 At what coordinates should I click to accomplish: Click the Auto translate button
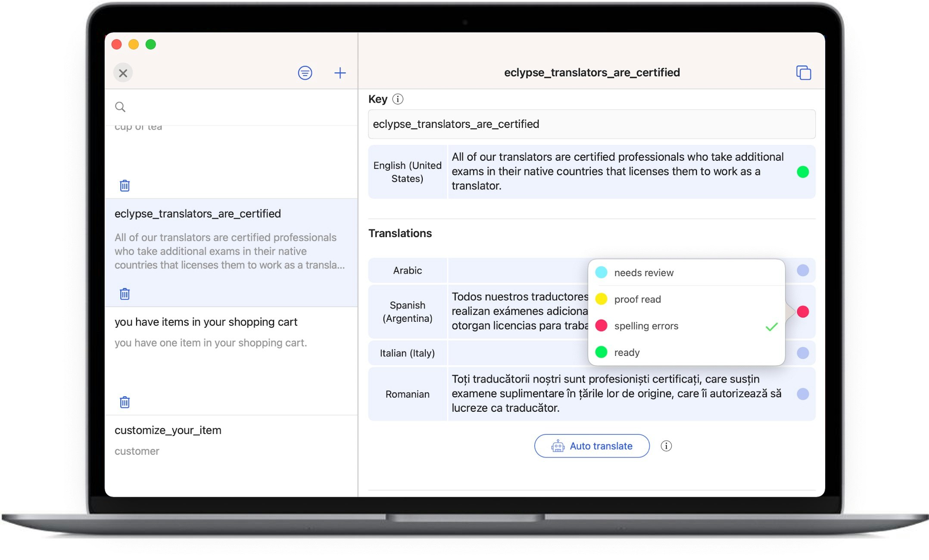pyautogui.click(x=592, y=446)
